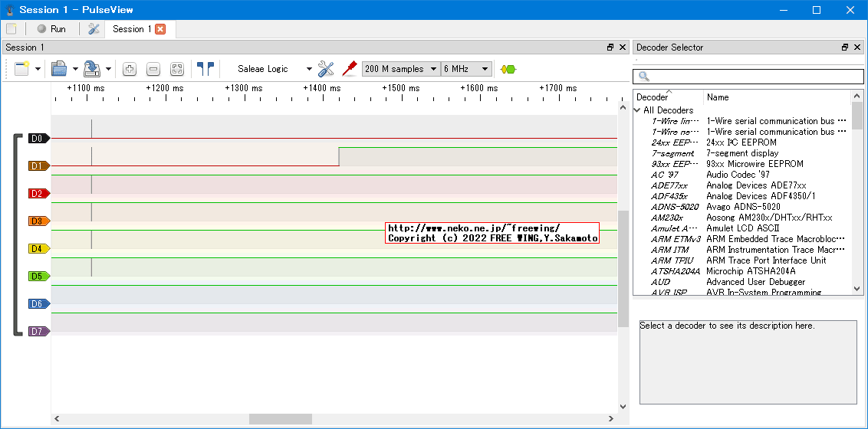Click the decoder list scrollbar down arrow
This screenshot has height=429, width=868.
857,289
